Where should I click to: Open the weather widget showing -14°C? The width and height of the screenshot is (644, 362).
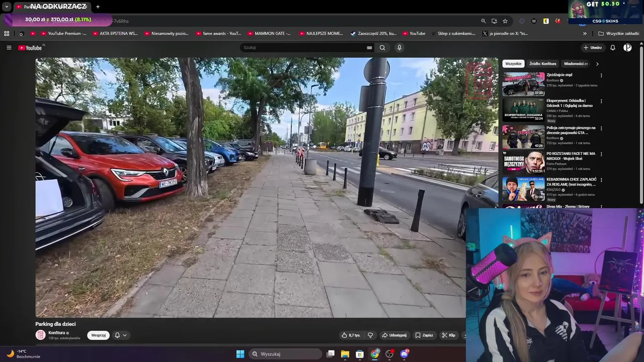click(23, 354)
